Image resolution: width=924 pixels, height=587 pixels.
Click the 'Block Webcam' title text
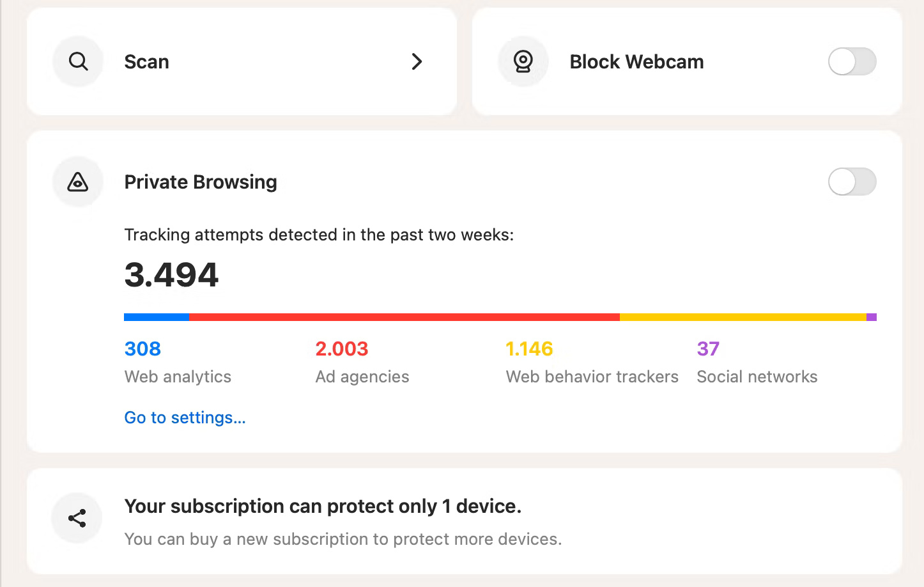[636, 61]
